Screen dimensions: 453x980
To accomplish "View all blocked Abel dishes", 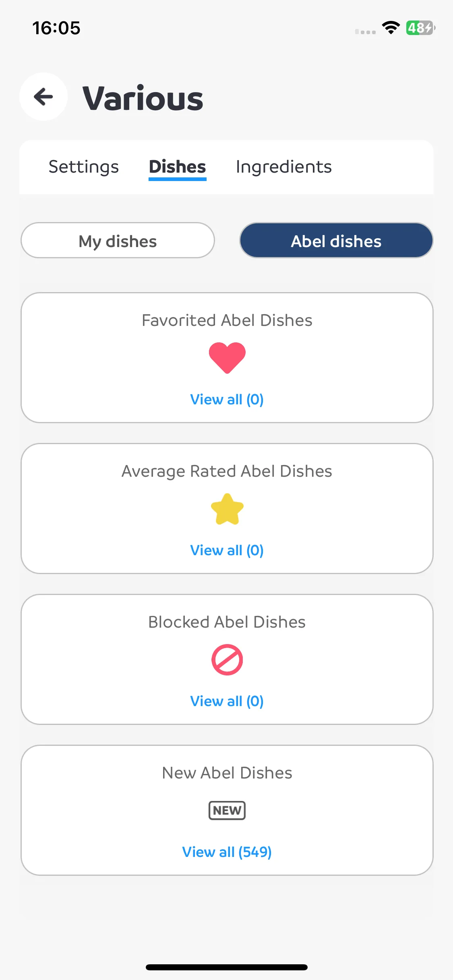I will pos(227,701).
